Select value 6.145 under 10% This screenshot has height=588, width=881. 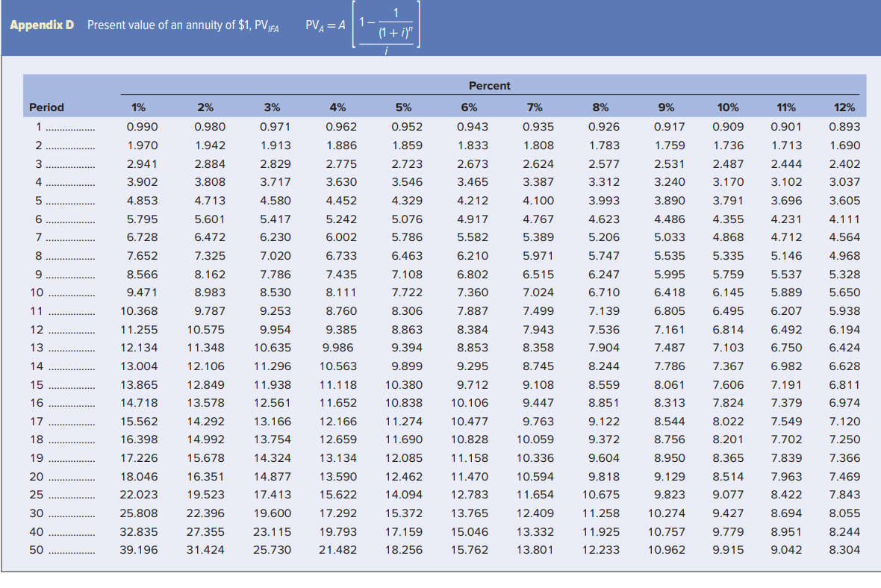point(728,293)
